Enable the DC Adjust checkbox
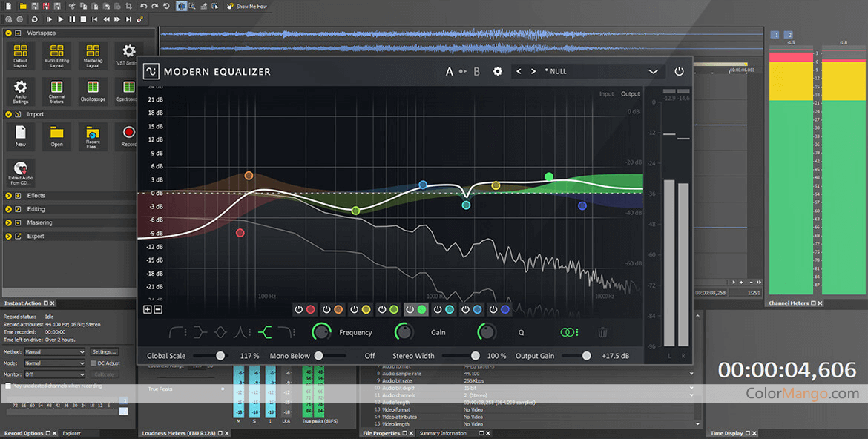868x439 pixels. click(93, 363)
